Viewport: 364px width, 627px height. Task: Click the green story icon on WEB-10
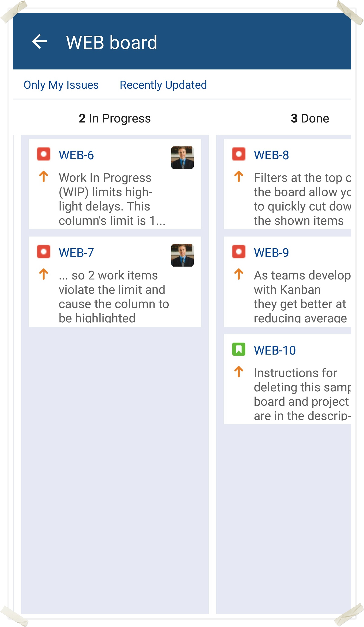(239, 349)
